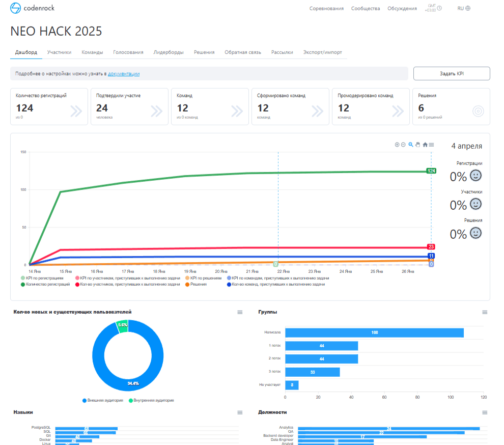Click the smiley next to Регистрации percentage
The height and width of the screenshot is (445, 504).
click(475, 176)
